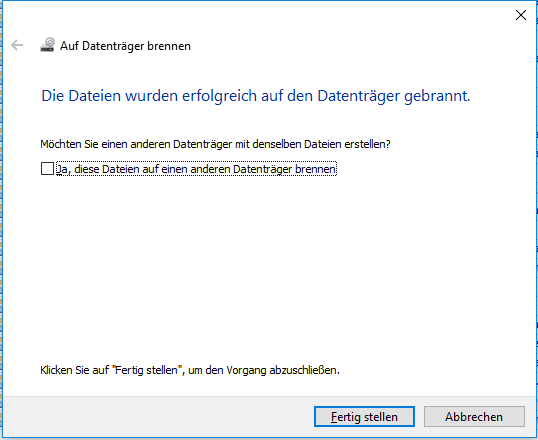Select the 'Ja, diese Dateien' checkbox label
The image size is (538, 440).
tap(196, 169)
